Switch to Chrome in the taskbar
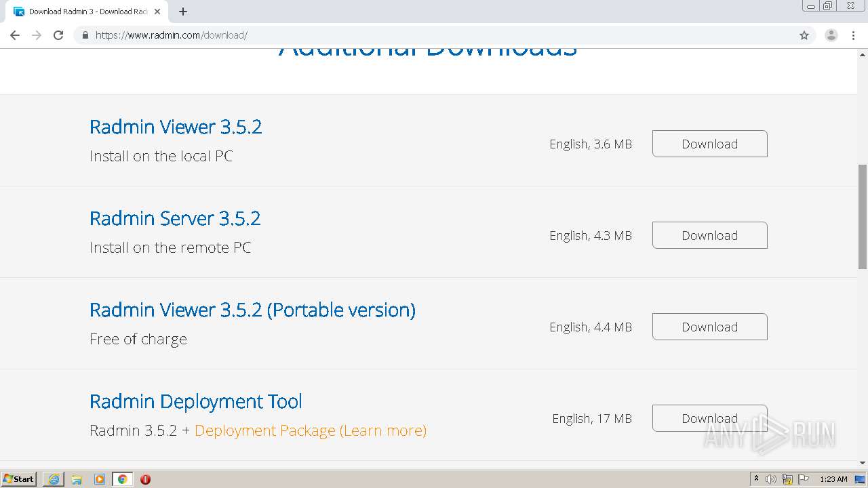Image resolution: width=868 pixels, height=488 pixels. coord(123,479)
